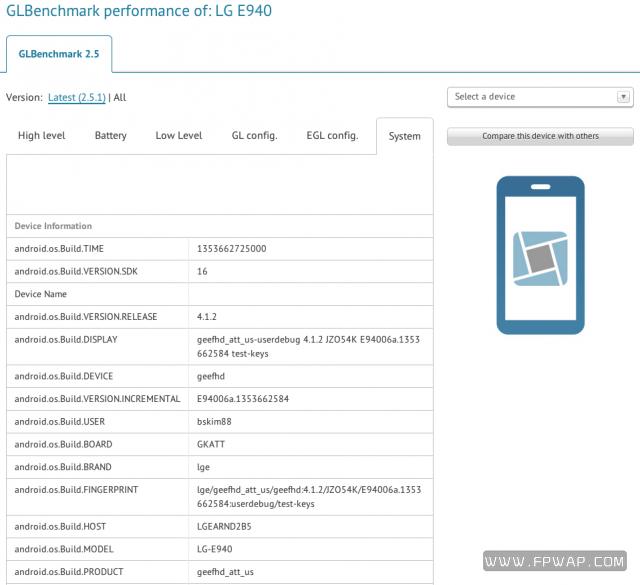Select the System tab
The width and height of the screenshot is (640, 585).
click(404, 136)
